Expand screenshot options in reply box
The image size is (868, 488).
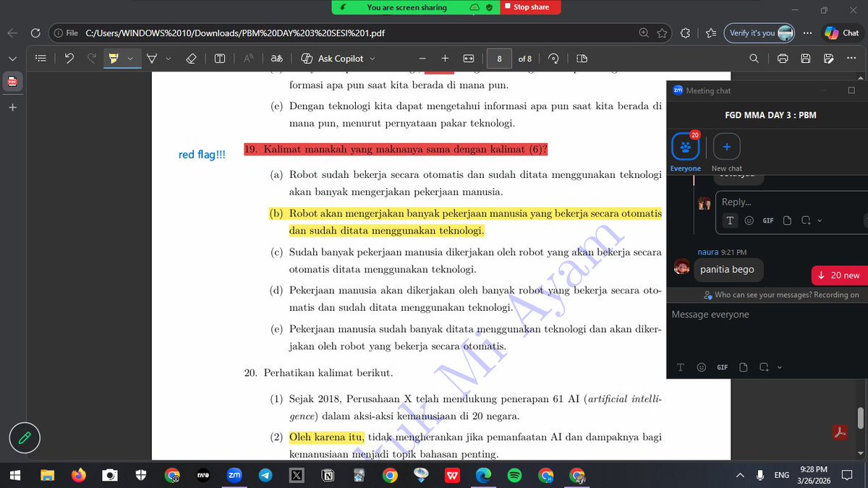tap(820, 221)
